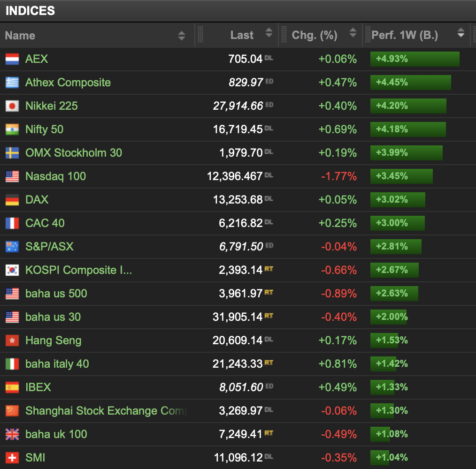Open the DAX index link
Screen dimensions: 476x469
(x=37, y=200)
